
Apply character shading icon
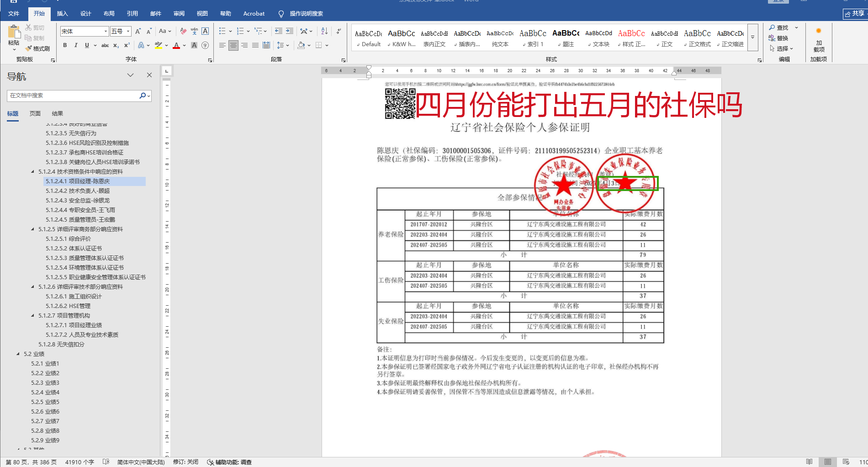tap(194, 45)
